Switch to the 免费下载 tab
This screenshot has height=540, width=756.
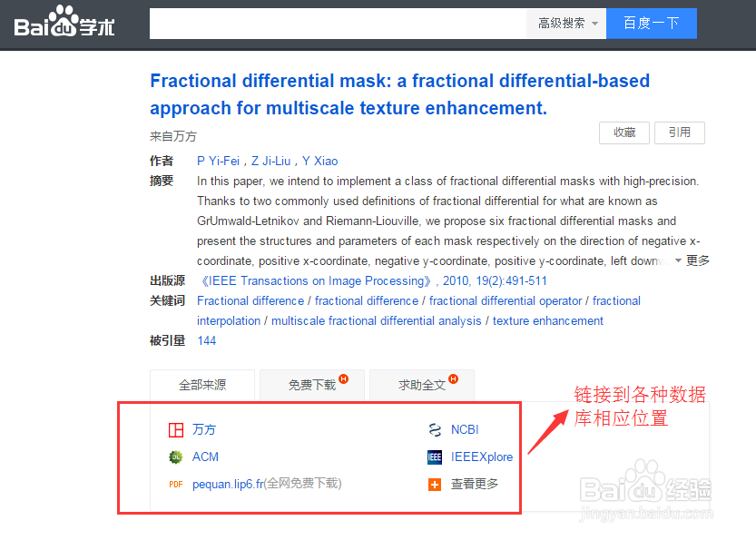[x=309, y=385]
